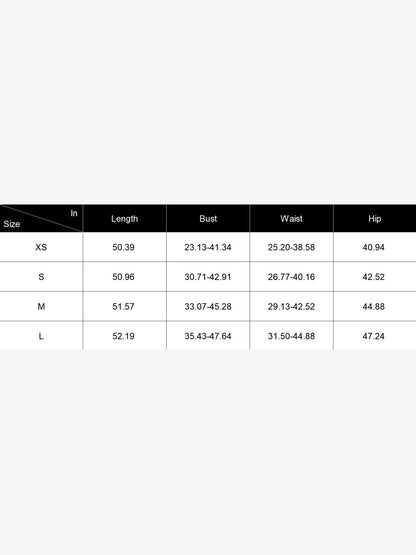Click the Waist column header

(x=291, y=218)
